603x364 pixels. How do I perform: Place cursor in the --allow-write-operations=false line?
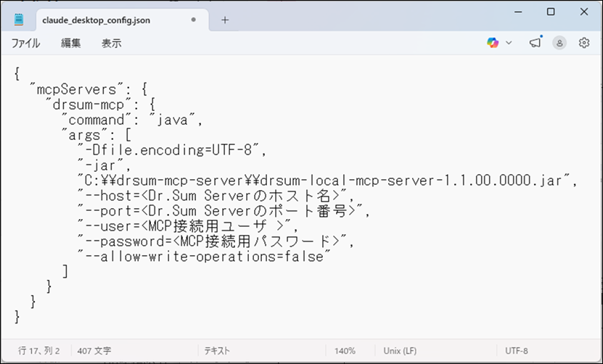pyautogui.click(x=204, y=257)
